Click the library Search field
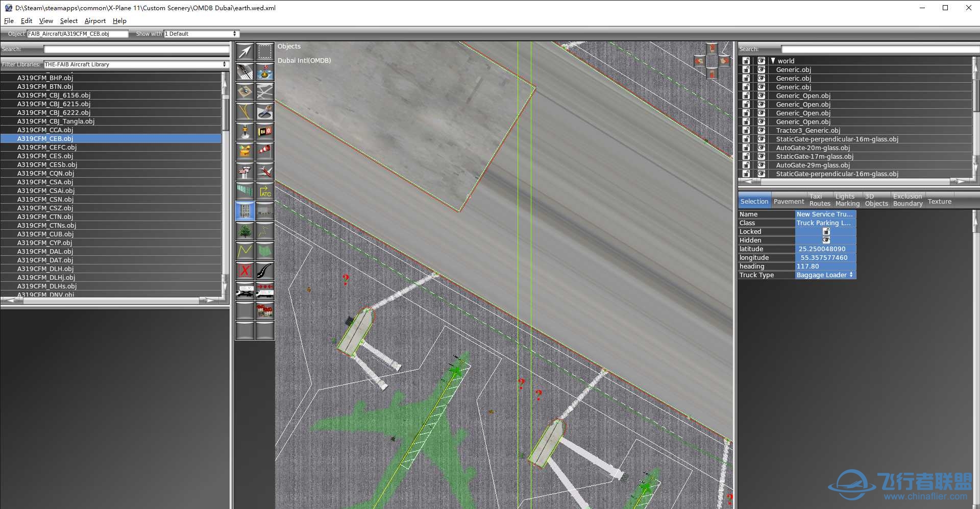980x509 pixels. [x=136, y=49]
